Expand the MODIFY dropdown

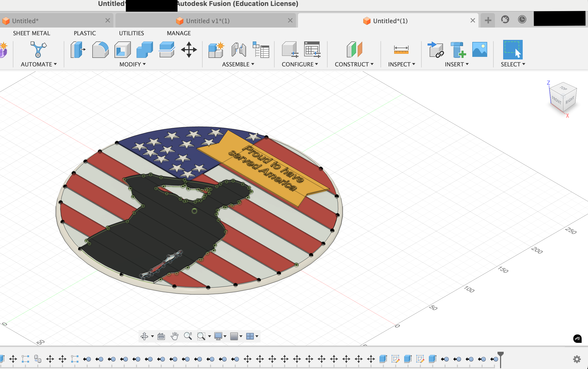tap(133, 64)
